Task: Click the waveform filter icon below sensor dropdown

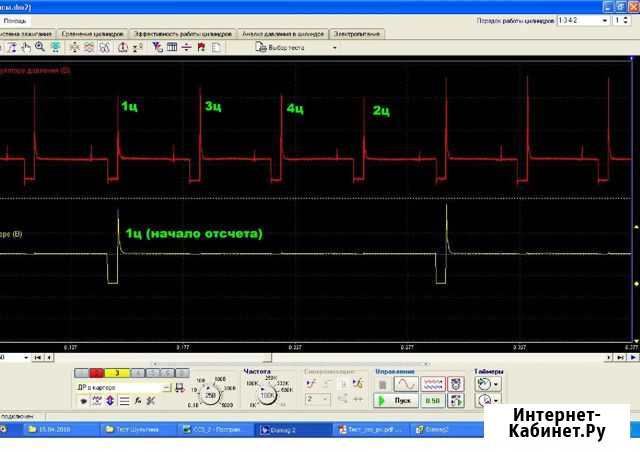Action: pos(97,401)
